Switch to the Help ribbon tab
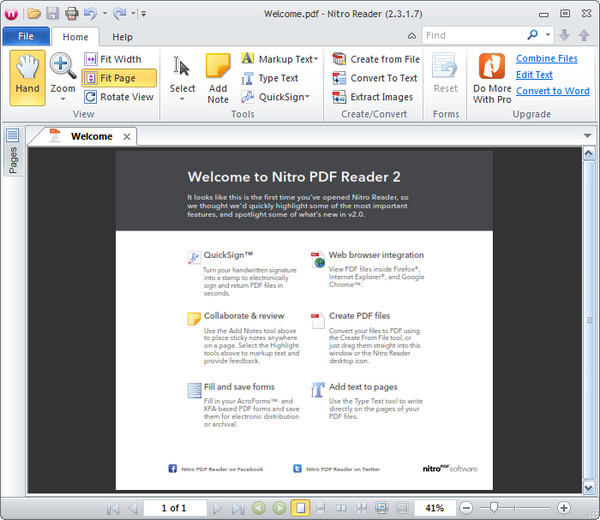Screen dimensions: 600x520 click(x=122, y=37)
